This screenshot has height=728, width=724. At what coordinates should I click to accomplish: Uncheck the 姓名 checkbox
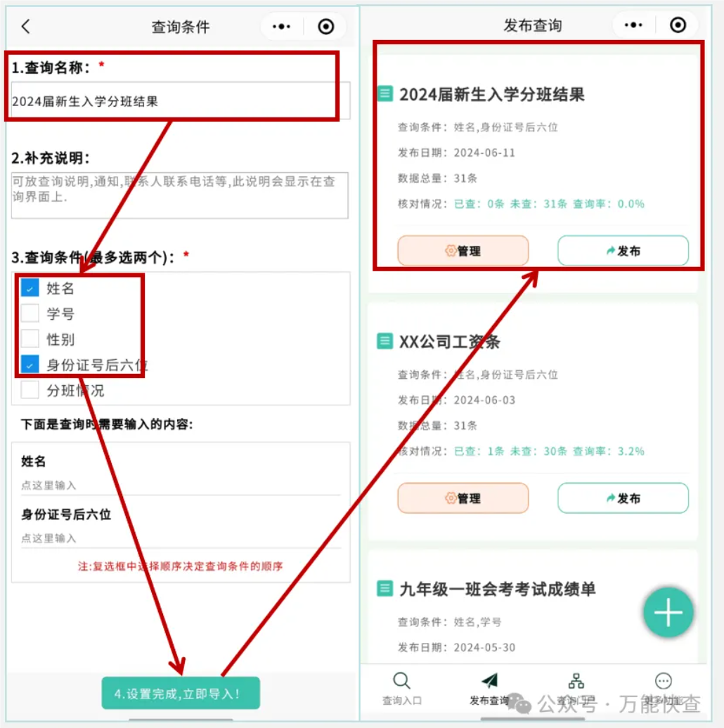pos(30,288)
